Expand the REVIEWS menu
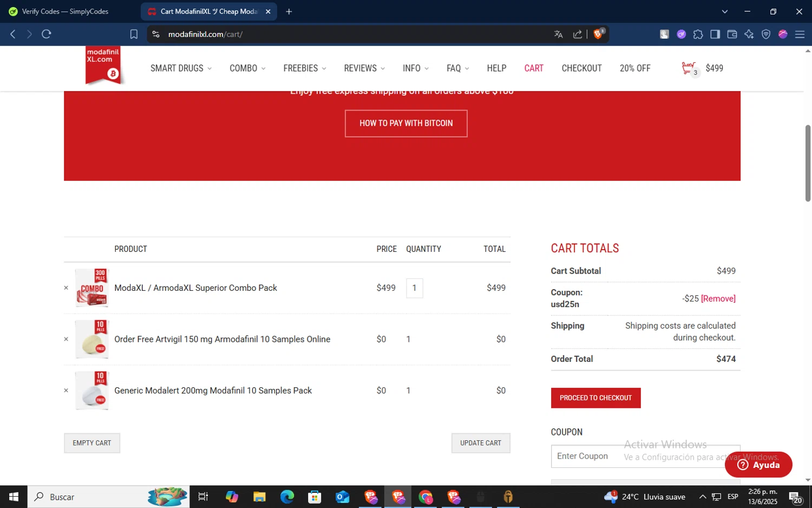 364,68
